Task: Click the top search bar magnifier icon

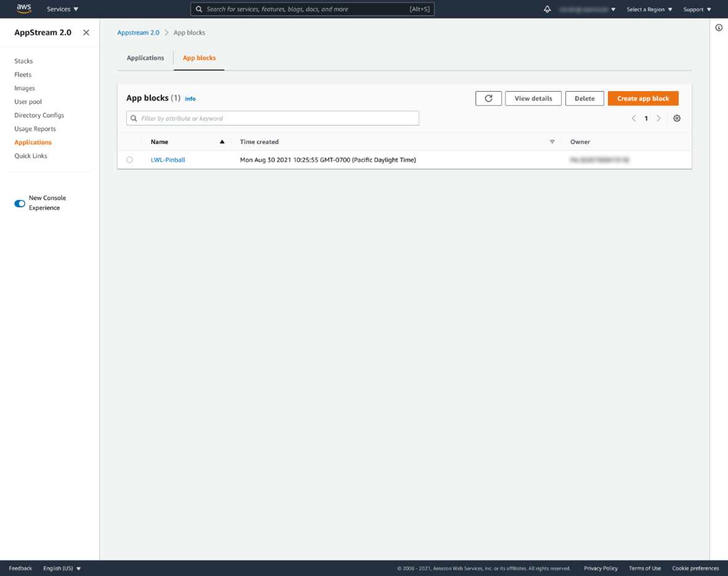Action: click(198, 9)
